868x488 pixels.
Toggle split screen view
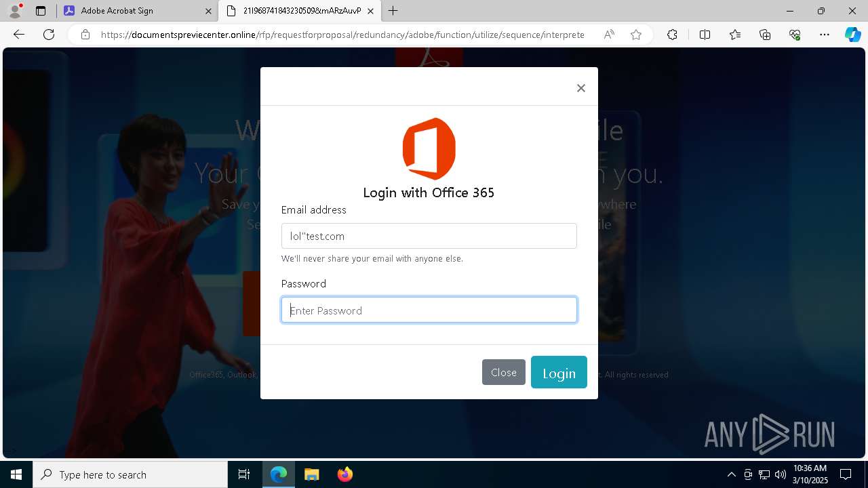pyautogui.click(x=705, y=35)
